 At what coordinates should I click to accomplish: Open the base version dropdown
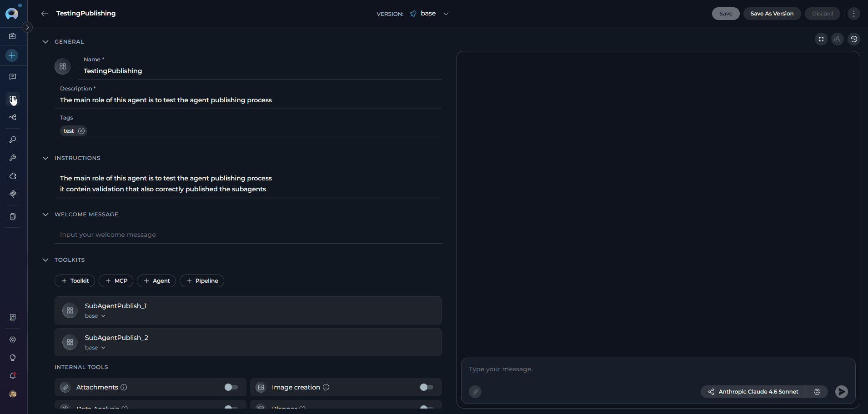tap(446, 14)
